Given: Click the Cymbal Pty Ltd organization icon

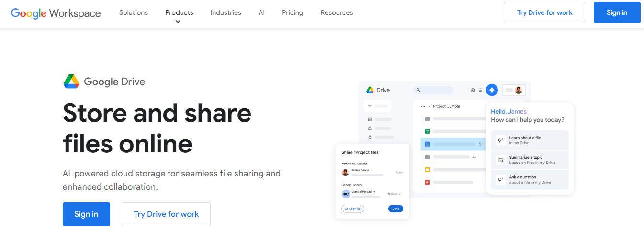Looking at the screenshot, I should coord(345,194).
